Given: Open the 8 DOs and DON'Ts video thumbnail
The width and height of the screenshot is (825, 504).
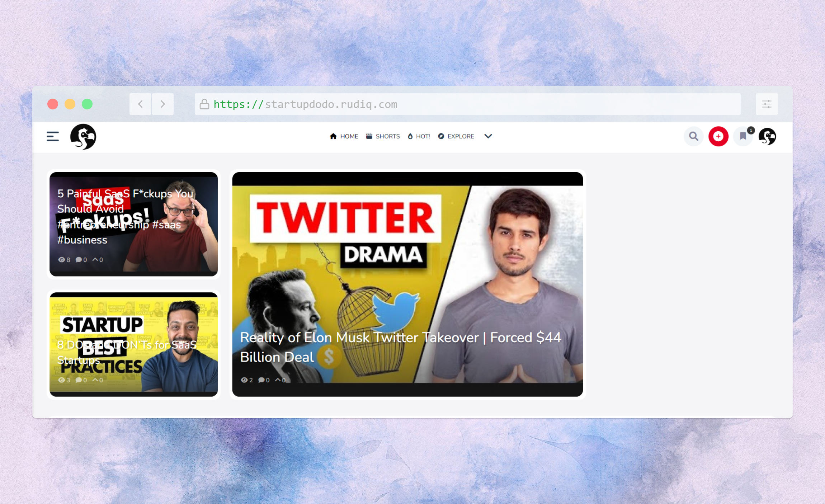Looking at the screenshot, I should [x=133, y=344].
